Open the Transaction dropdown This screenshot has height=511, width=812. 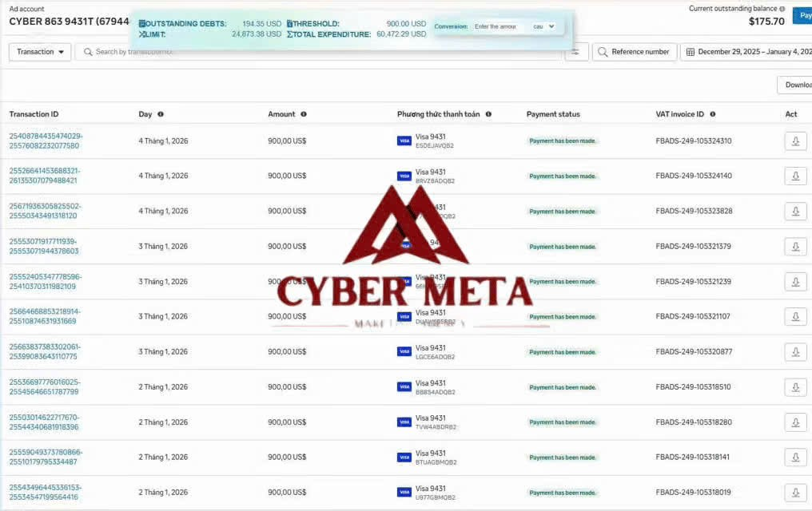pos(40,52)
